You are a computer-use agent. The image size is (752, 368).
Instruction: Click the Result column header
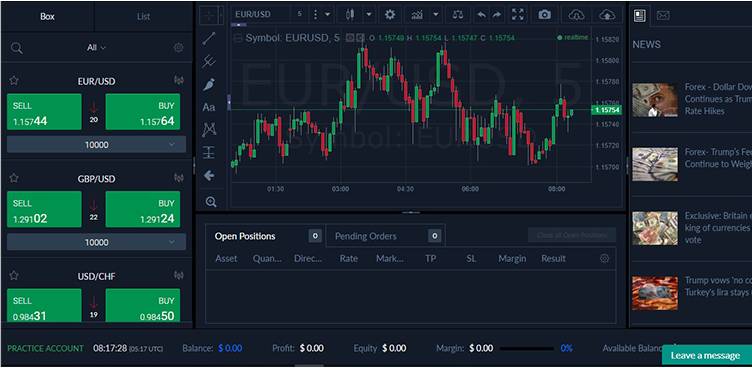[x=553, y=259]
